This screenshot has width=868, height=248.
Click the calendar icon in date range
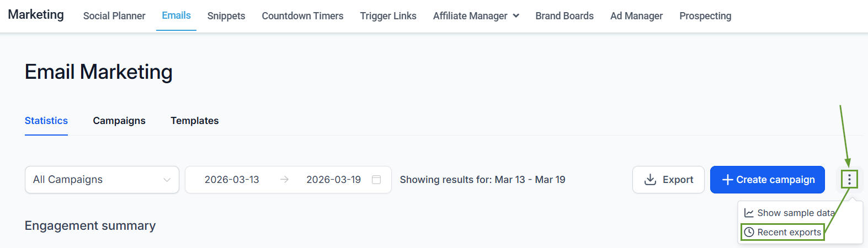click(376, 180)
